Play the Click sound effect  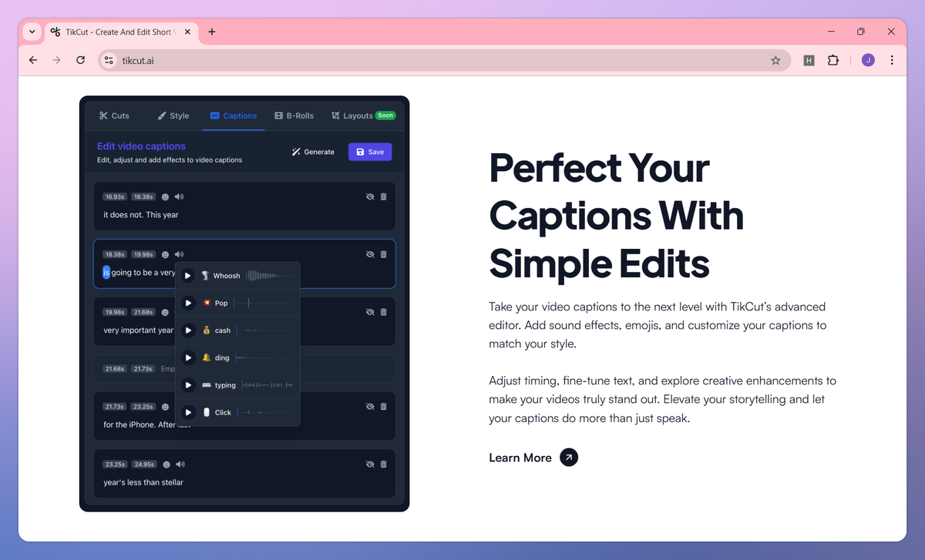(188, 413)
